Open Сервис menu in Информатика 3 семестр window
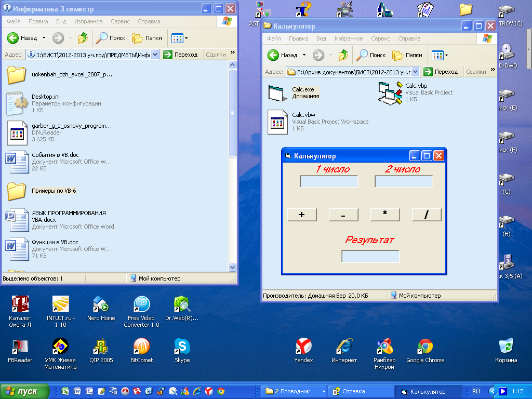This screenshot has width=532, height=399. click(120, 21)
